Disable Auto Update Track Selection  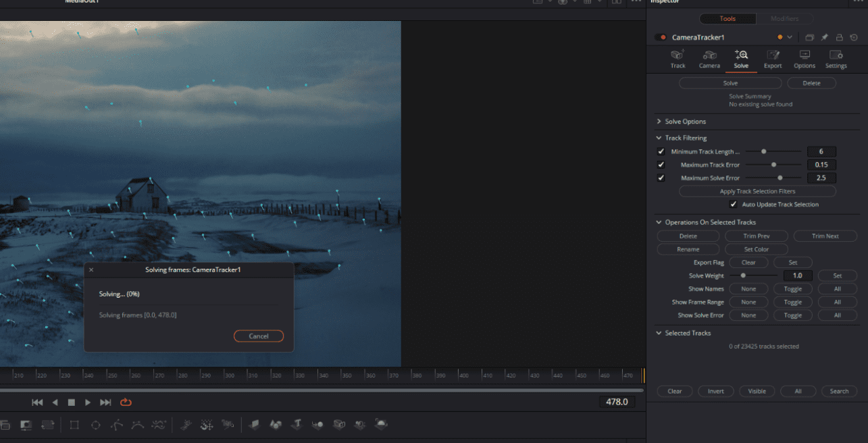click(734, 205)
